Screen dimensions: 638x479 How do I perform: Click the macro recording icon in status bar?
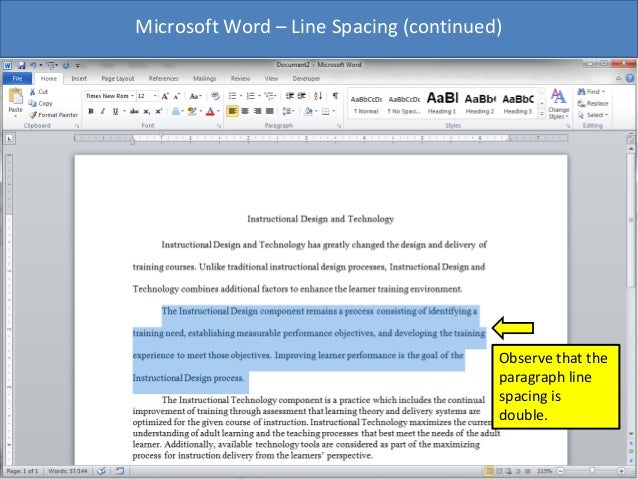pos(119,471)
